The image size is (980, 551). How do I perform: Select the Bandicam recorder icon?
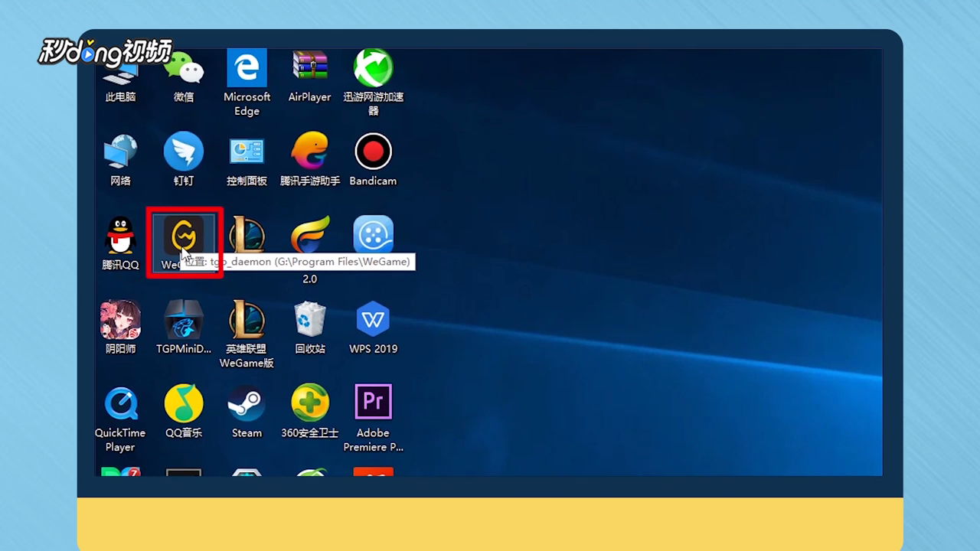click(x=373, y=152)
